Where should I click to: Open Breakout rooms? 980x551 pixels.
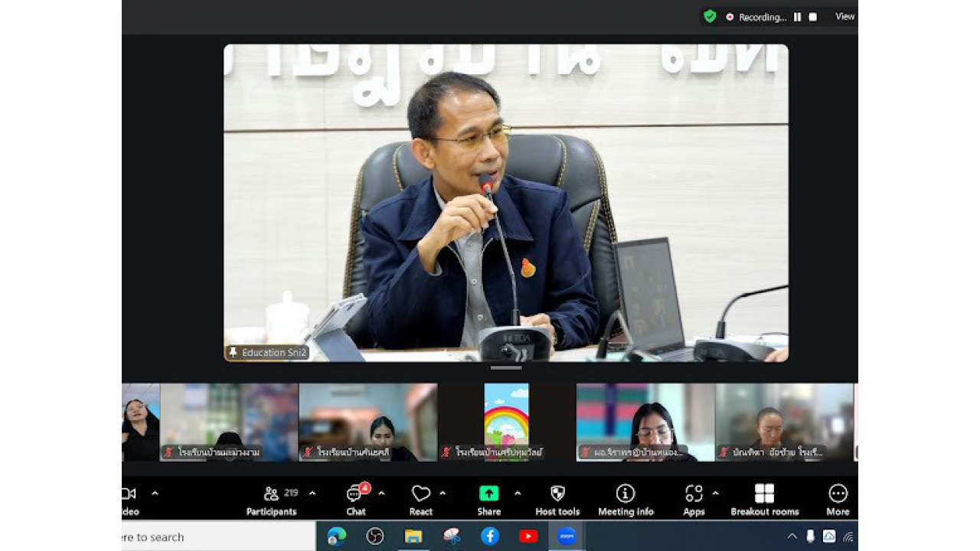point(764,500)
